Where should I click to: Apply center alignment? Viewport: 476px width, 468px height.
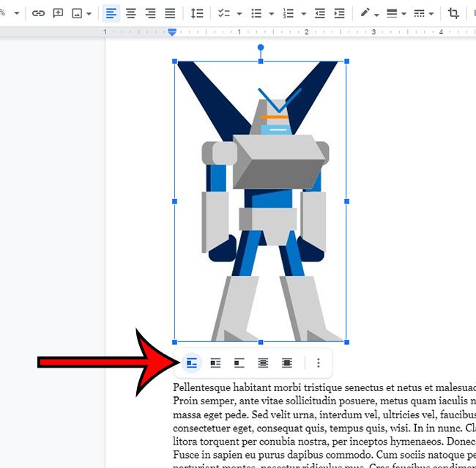(x=131, y=13)
